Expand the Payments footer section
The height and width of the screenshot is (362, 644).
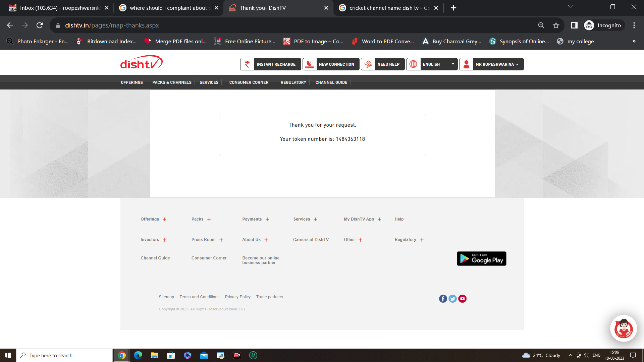pos(267,219)
